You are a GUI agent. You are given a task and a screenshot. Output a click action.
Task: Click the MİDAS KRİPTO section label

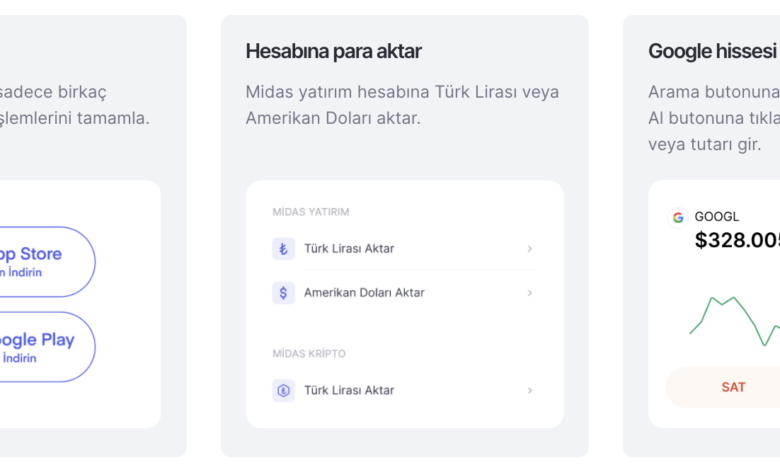(309, 354)
